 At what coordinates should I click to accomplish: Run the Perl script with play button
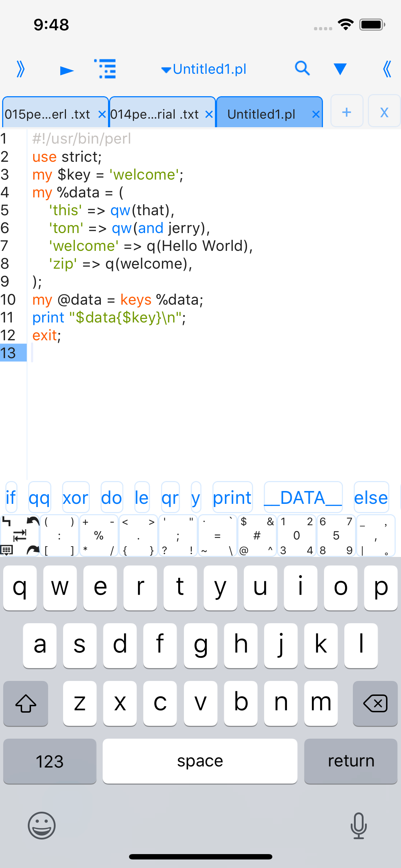click(67, 70)
